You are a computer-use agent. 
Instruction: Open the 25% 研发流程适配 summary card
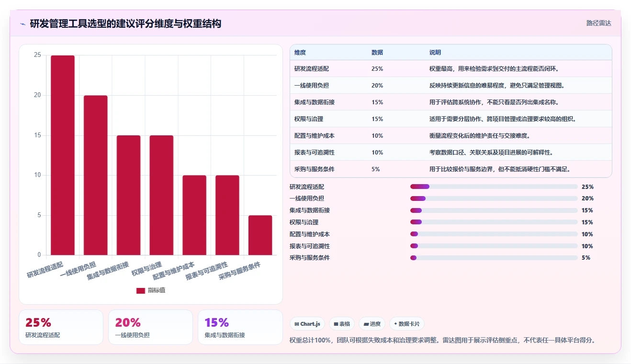(61, 327)
